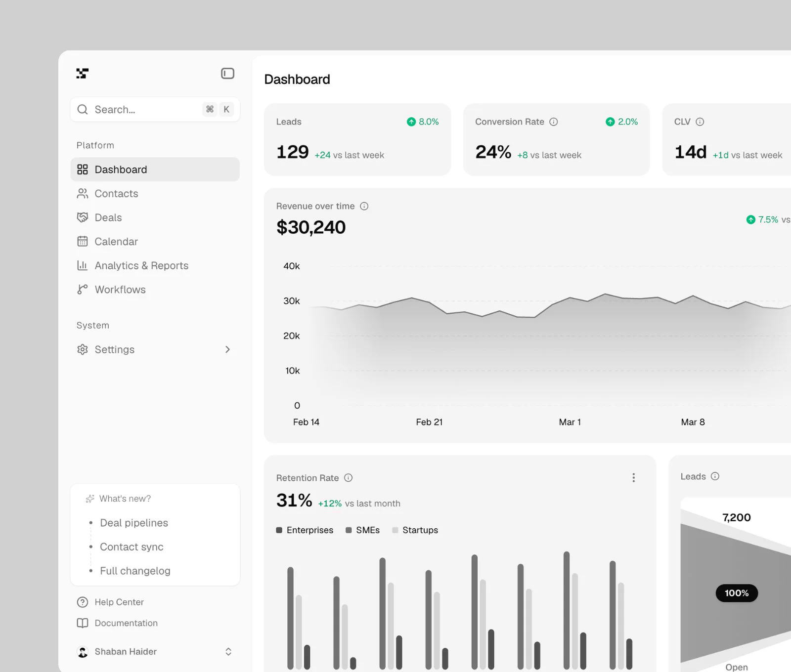
Task: Click the Deals handshake icon
Action: pyautogui.click(x=83, y=217)
